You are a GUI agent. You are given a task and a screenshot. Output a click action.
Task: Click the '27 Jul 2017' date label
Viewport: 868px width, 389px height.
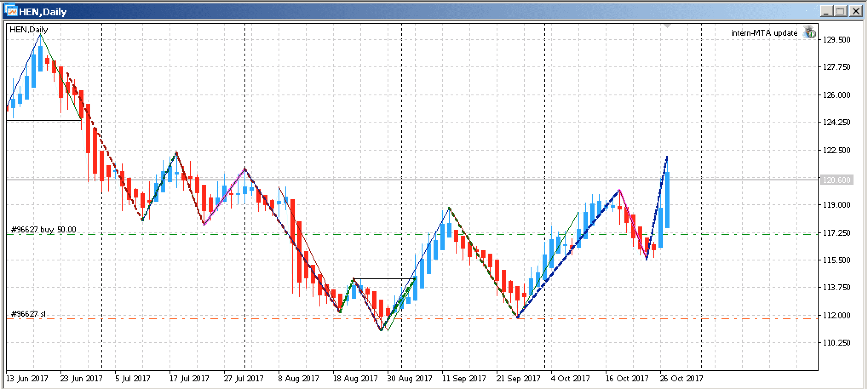pyautogui.click(x=244, y=378)
